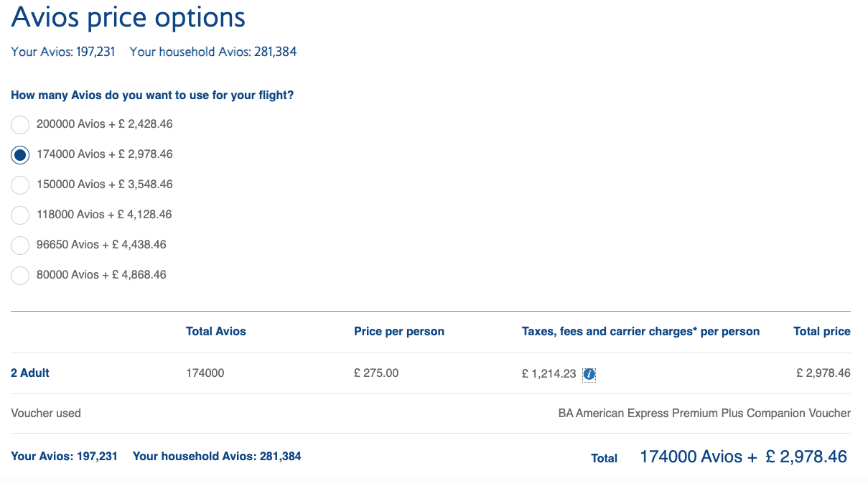Click the "Price per person" column header
Viewport: 868px width, 481px height.
click(399, 332)
